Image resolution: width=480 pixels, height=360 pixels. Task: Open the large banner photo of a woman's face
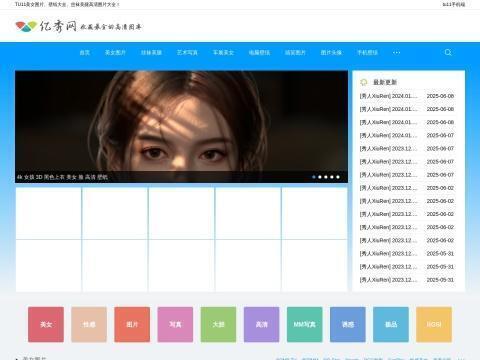pos(181,127)
